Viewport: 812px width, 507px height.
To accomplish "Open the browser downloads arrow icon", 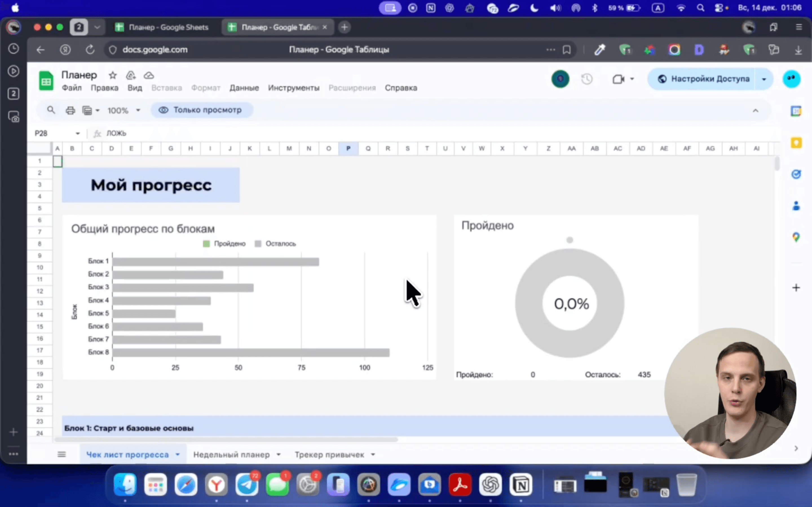I will 798,50.
